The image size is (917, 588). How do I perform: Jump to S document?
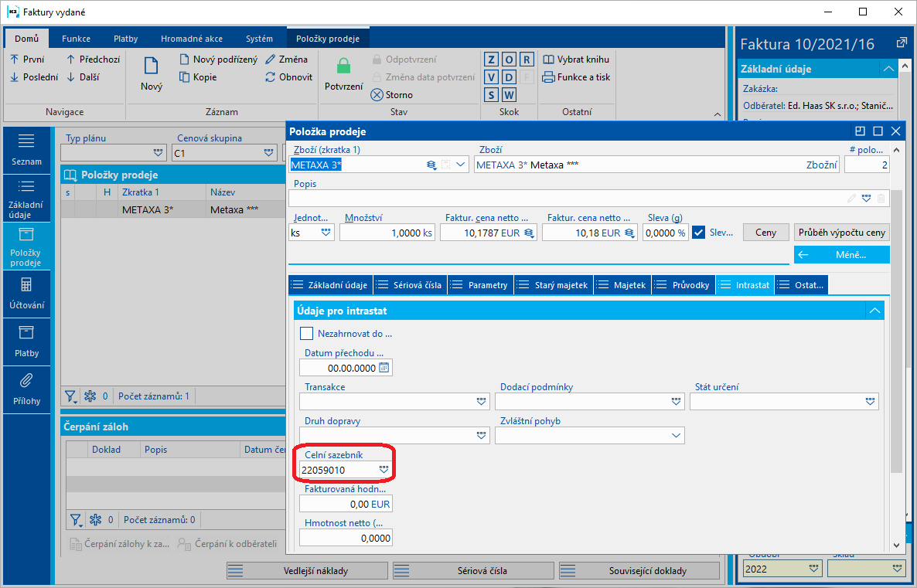(491, 95)
